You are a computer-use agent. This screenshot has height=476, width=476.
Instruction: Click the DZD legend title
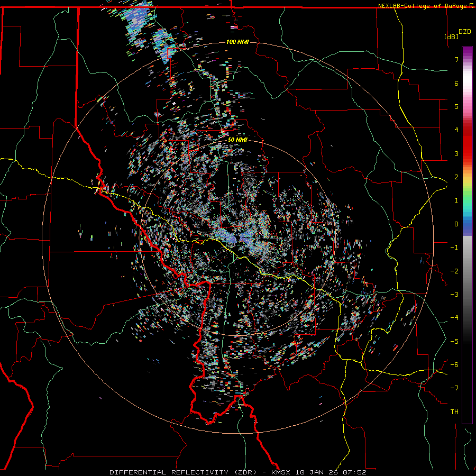464,32
